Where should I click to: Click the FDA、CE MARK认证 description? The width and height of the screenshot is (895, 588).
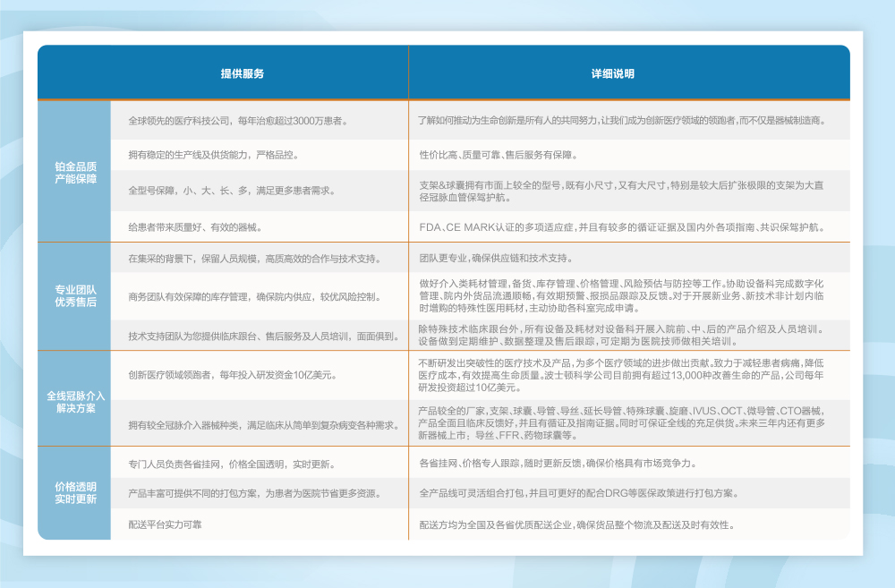click(x=622, y=227)
